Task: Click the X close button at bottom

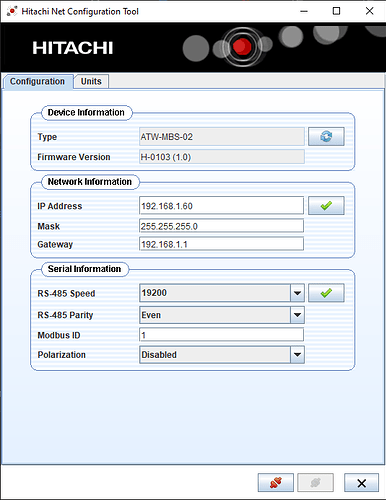Action: tap(361, 482)
